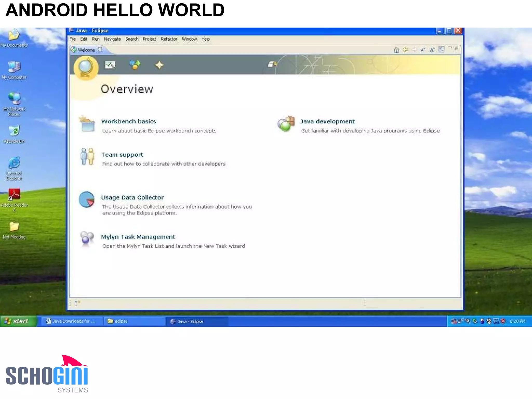The image size is (532, 399).
Task: Click the Team support people icon
Action: (x=87, y=156)
